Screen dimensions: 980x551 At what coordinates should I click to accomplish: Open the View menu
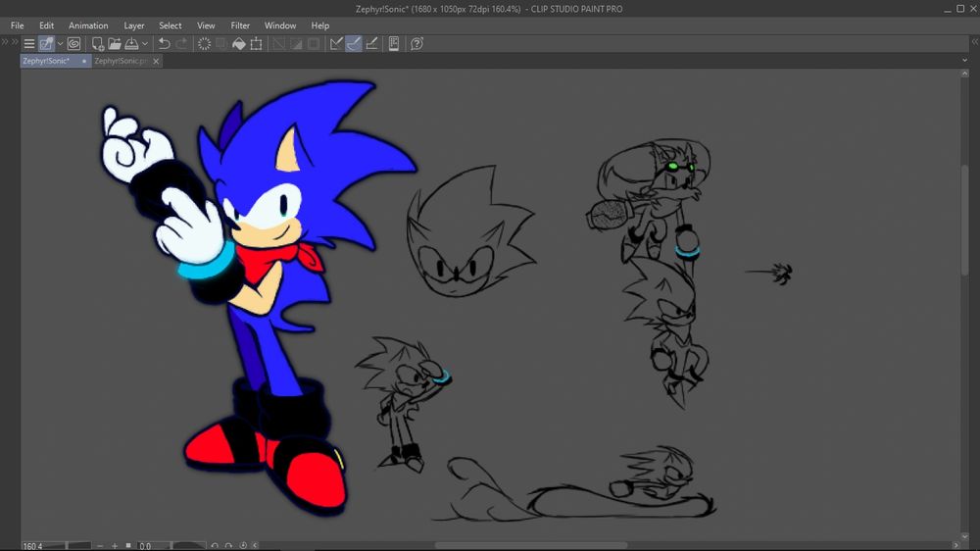point(206,25)
